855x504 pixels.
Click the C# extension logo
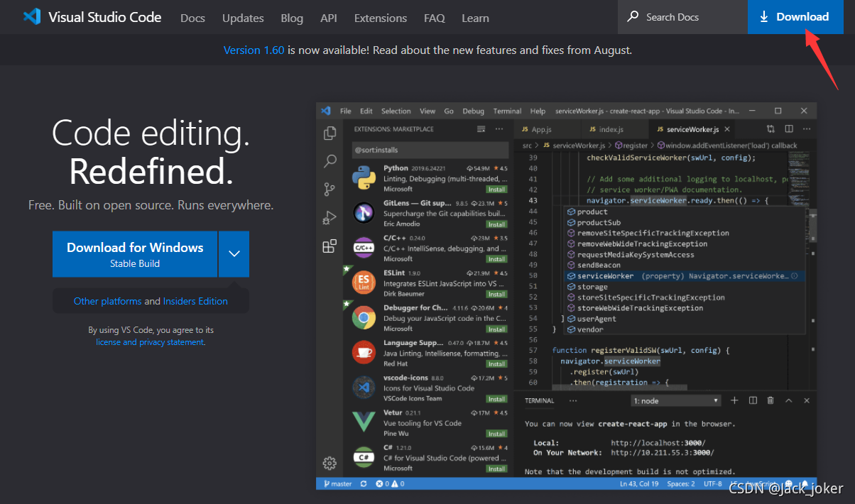(x=364, y=457)
